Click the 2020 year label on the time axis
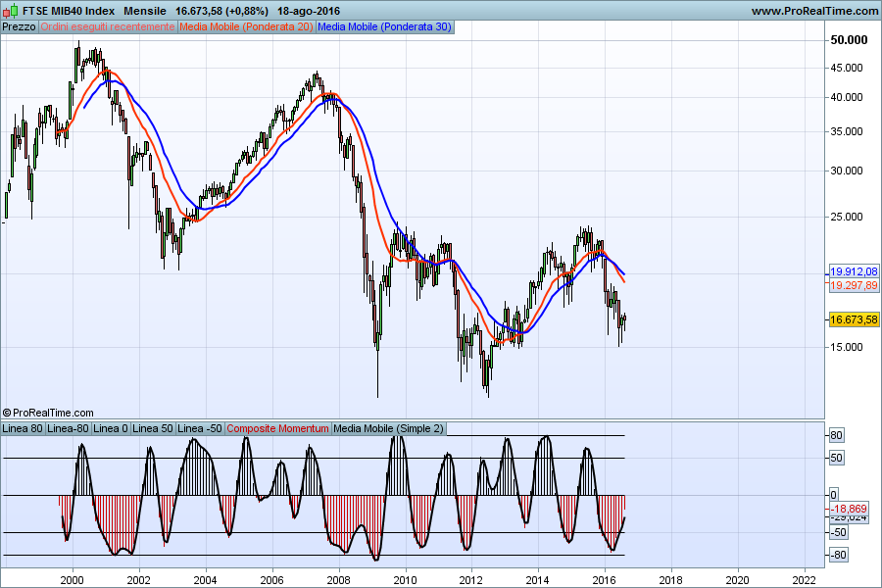Screen dimensions: 882x588 pos(737,580)
